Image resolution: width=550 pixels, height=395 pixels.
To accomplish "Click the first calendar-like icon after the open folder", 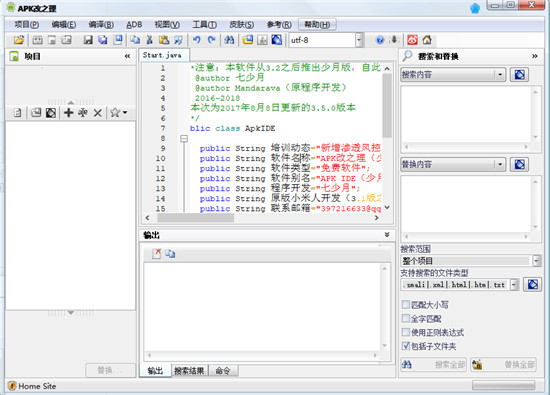I will [38, 40].
